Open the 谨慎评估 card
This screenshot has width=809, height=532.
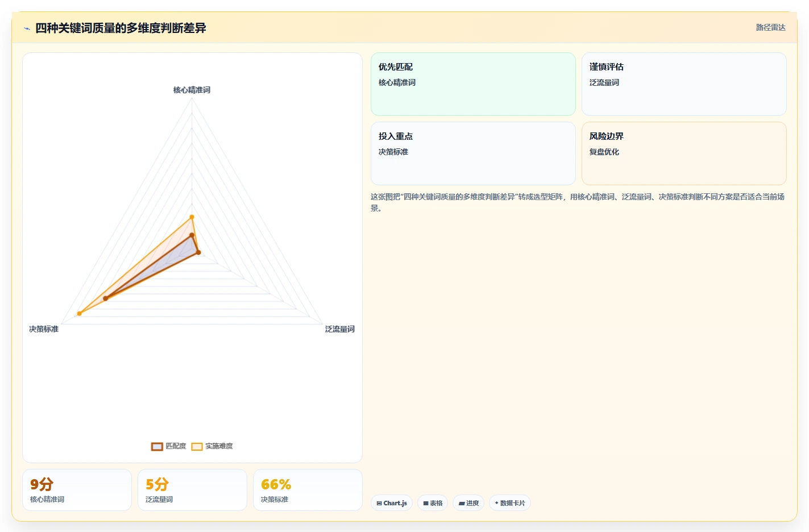pyautogui.click(x=684, y=84)
